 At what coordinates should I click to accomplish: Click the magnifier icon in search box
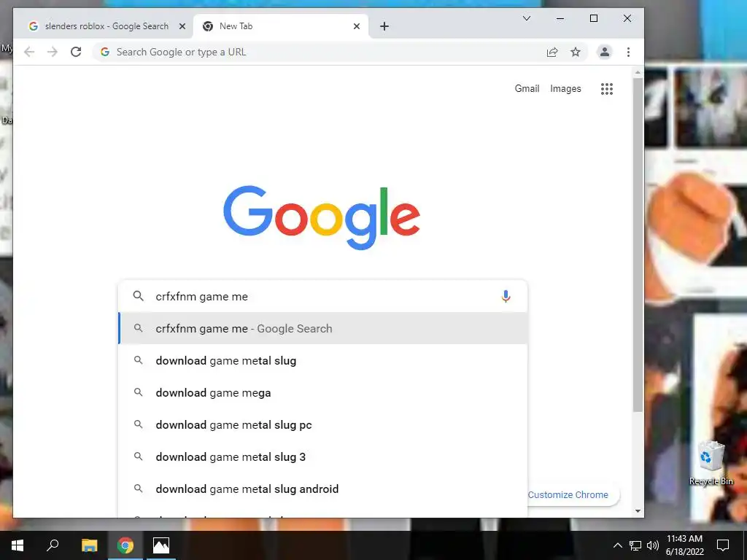pyautogui.click(x=138, y=296)
